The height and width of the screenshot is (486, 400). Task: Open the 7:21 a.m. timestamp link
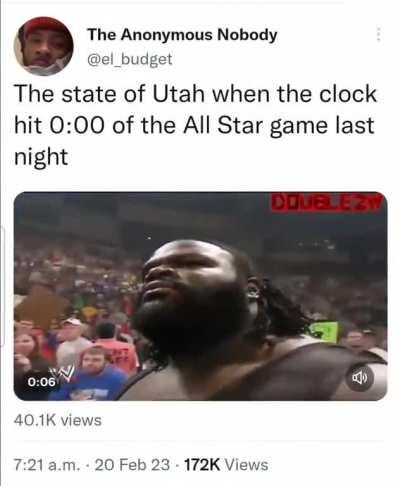click(x=47, y=465)
